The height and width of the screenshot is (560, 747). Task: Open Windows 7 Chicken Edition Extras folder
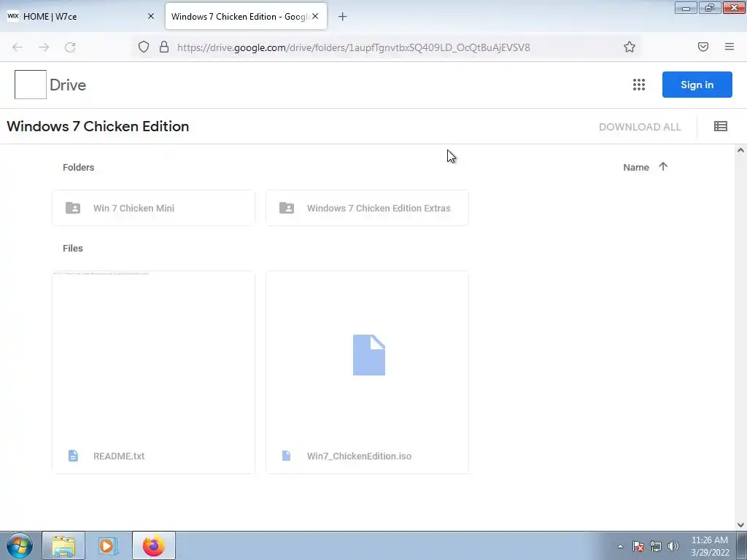(367, 208)
